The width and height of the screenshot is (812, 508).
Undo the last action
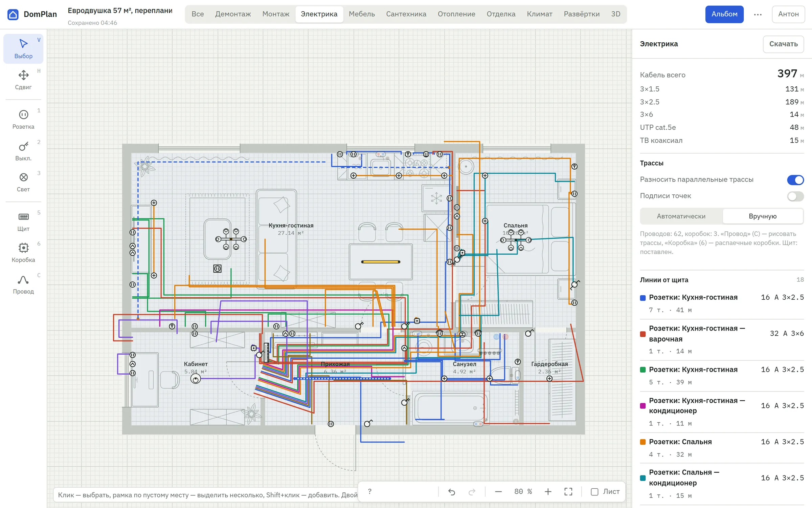click(x=452, y=492)
